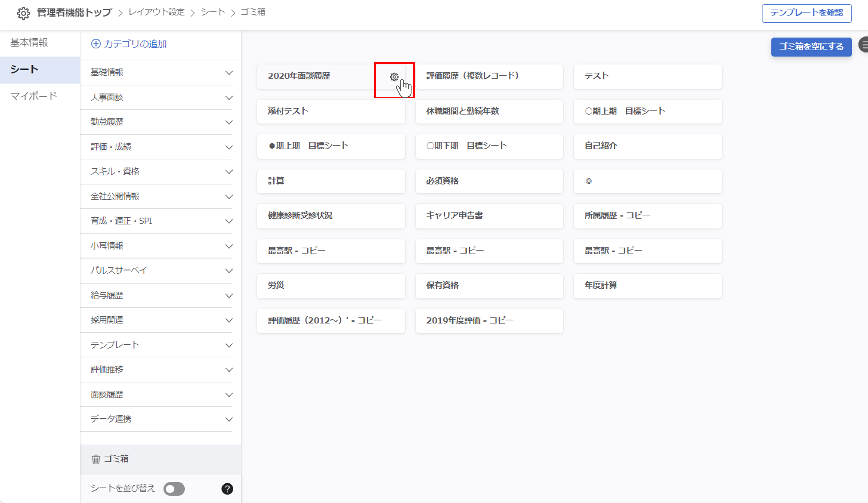Screen dimensions: 868x503
Task: Click gear icon on 2020年面談履歴 card
Action: click(x=394, y=77)
